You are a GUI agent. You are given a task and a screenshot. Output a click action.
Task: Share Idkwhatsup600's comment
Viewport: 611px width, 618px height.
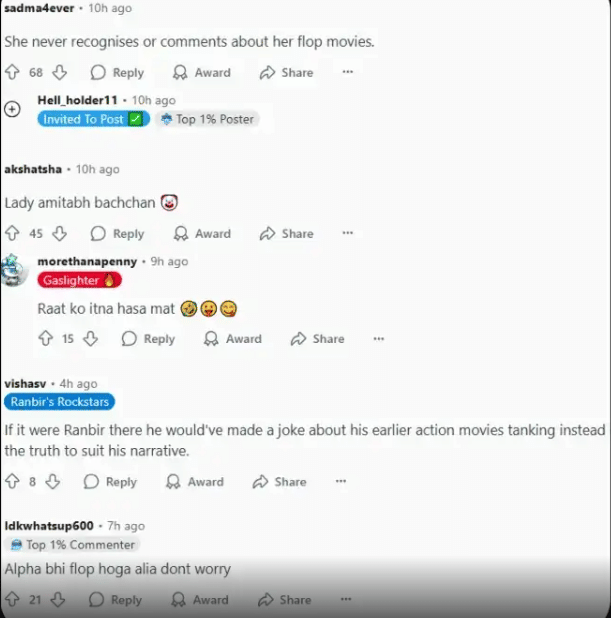coord(285,599)
